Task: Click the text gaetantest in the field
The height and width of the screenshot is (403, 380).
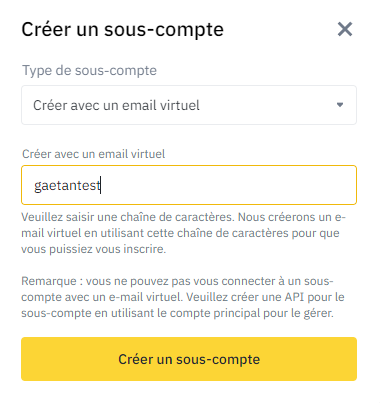Action: (x=67, y=186)
